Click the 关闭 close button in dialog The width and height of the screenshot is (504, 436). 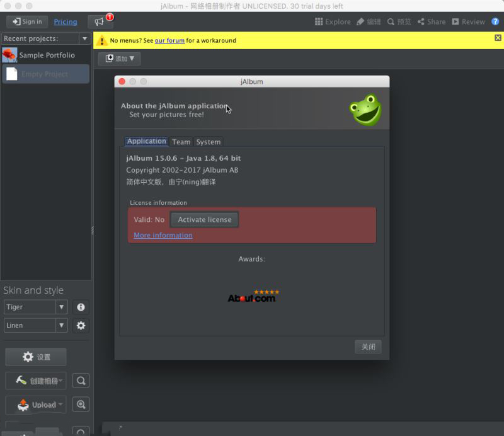(x=368, y=347)
